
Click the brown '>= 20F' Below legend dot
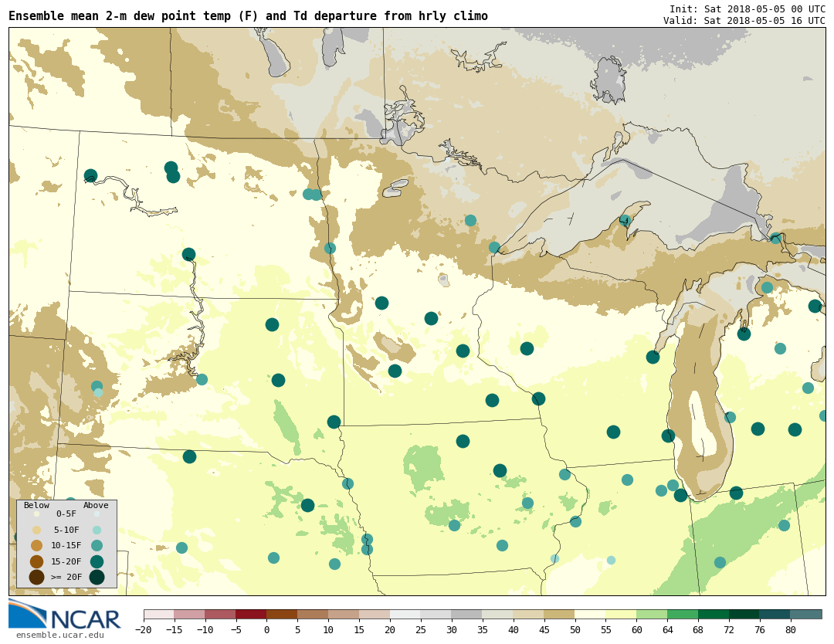coord(36,577)
